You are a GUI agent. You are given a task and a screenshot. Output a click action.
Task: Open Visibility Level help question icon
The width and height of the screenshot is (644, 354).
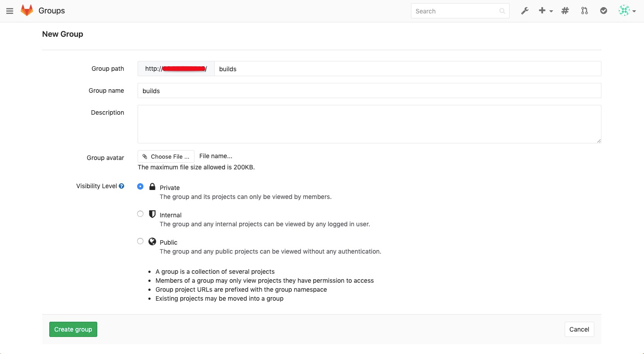(x=121, y=186)
